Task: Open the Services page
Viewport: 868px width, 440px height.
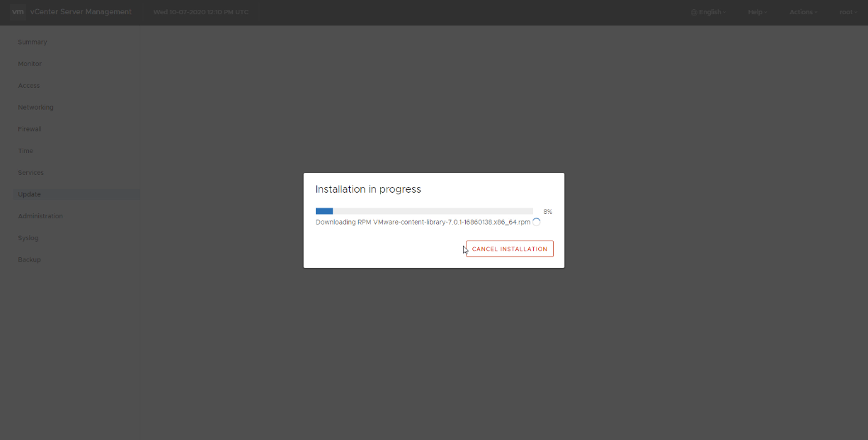Action: point(30,173)
